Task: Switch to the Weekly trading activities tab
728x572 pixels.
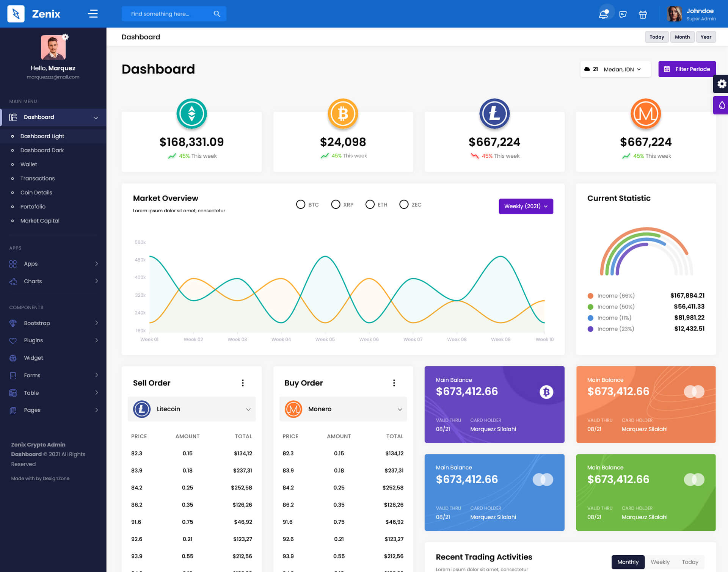Action: (x=660, y=562)
